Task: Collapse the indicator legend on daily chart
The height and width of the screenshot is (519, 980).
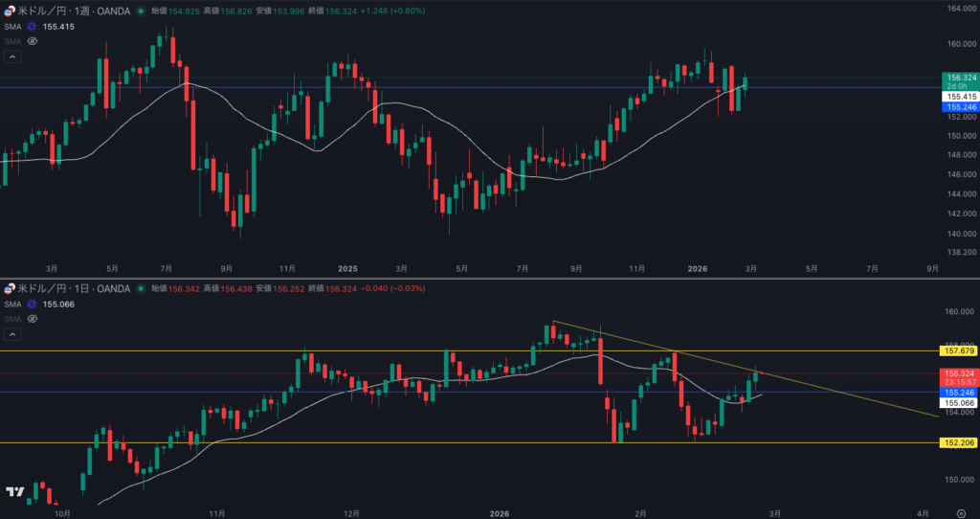Action: [12, 334]
